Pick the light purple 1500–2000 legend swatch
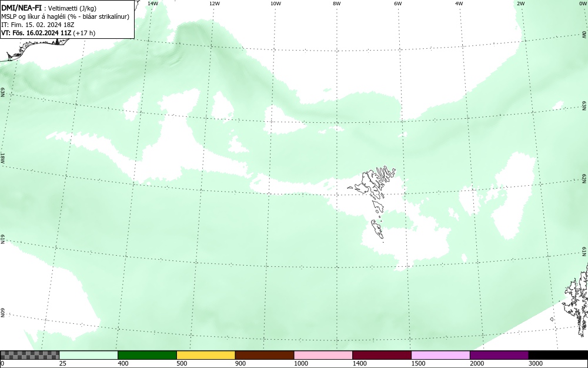The height and width of the screenshot is (368, 588). point(440,355)
